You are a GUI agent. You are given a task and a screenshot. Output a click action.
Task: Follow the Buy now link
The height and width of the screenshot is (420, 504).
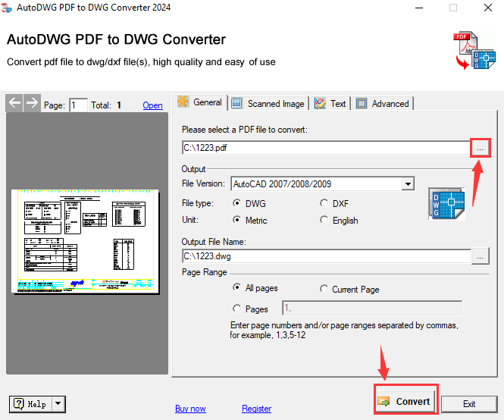click(x=190, y=409)
